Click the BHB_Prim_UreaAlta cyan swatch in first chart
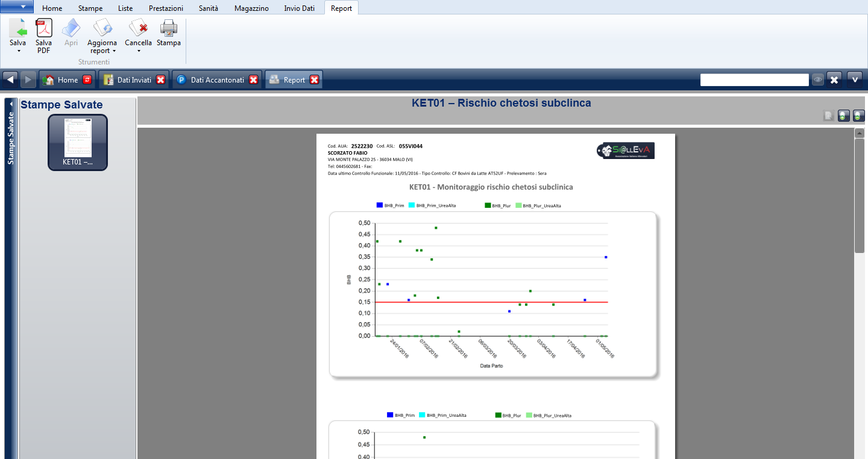Screen dimensions: 868x459 pyautogui.click(x=412, y=205)
